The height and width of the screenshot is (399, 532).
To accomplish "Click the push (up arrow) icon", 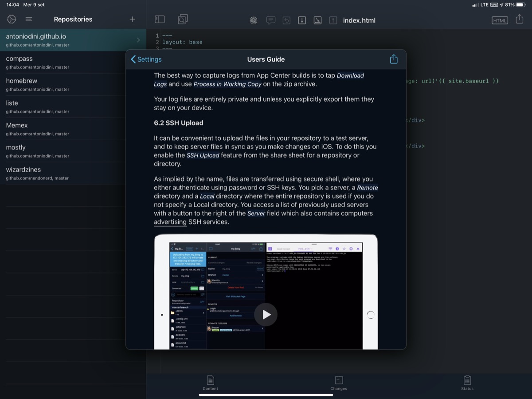I will [333, 20].
